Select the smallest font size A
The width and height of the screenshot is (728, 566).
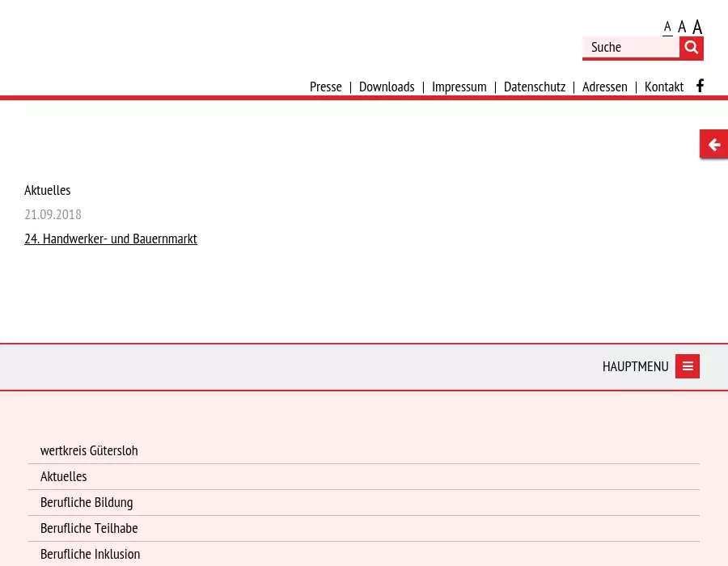coord(667,27)
